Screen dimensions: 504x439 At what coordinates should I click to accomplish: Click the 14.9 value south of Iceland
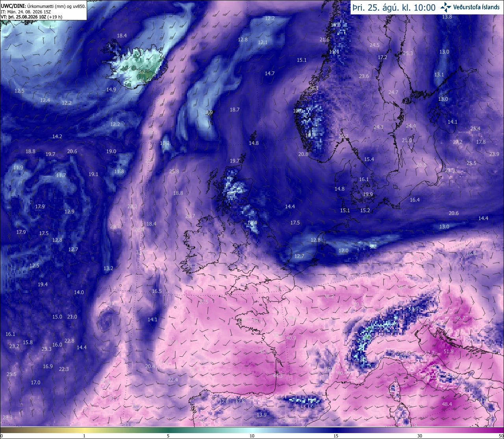[111, 89]
